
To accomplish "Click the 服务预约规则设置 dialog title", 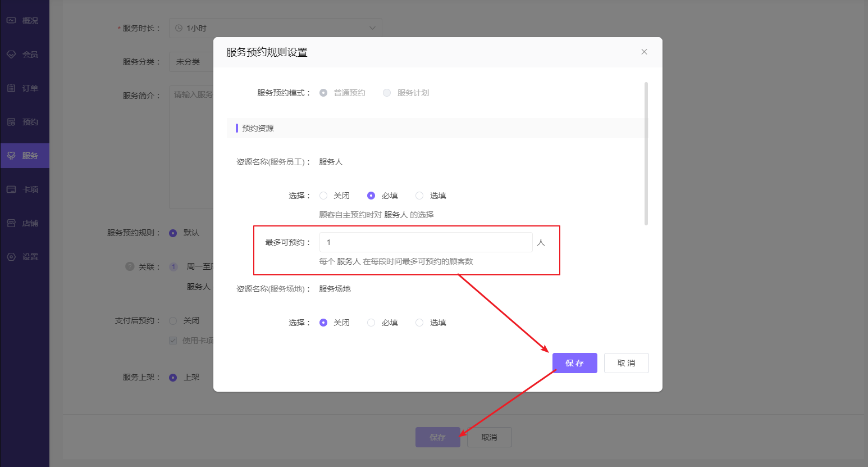I will click(x=267, y=52).
